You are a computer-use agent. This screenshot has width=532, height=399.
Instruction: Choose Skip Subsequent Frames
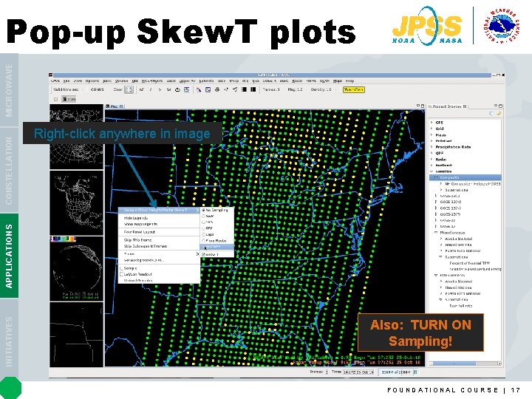pos(146,246)
